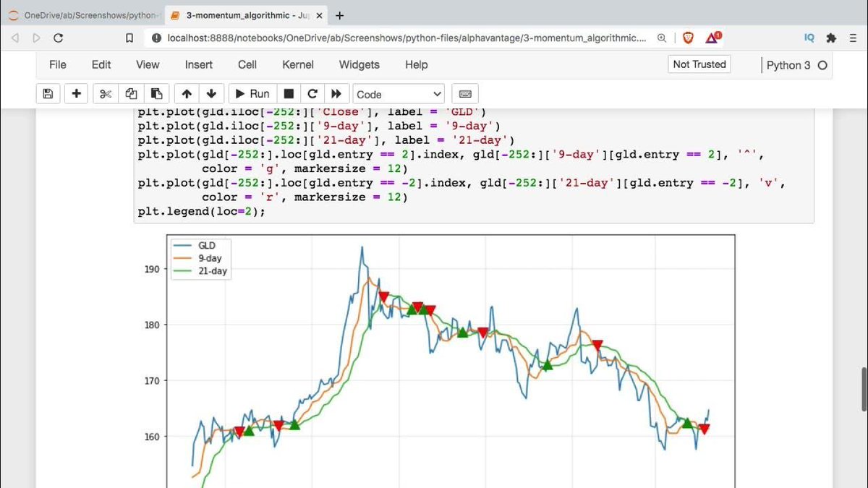Image resolution: width=868 pixels, height=488 pixels.
Task: Click the page's vertical scrollbar thumb
Action: pyautogui.click(x=864, y=389)
